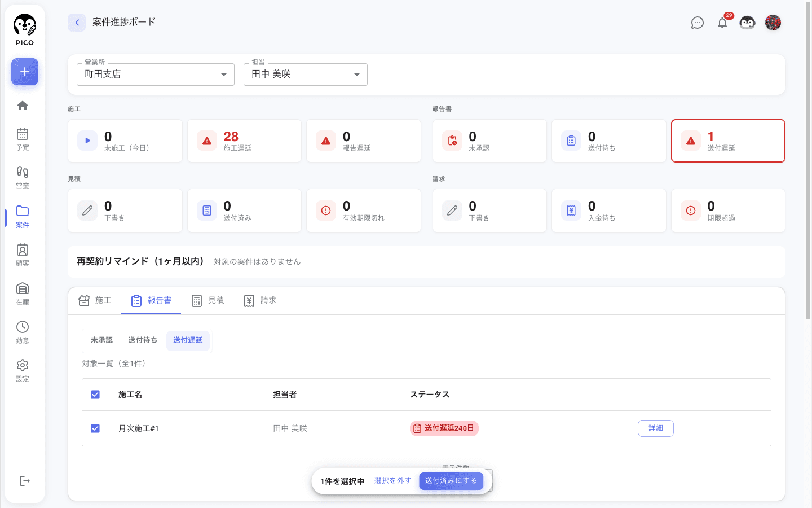Screen dimensions: 812x508
Task: Open 在庫 inventory in sidebar
Action: point(23,294)
